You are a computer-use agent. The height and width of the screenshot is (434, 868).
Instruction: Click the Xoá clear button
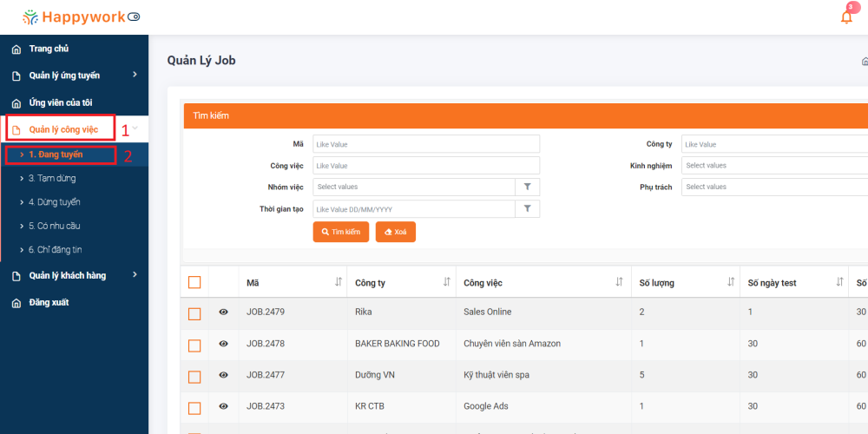point(395,232)
